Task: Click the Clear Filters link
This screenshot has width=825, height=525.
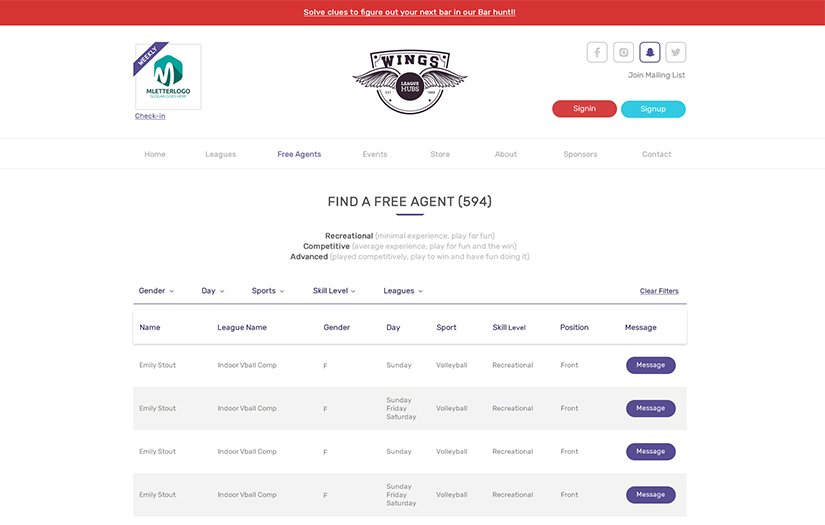Action: point(659,291)
